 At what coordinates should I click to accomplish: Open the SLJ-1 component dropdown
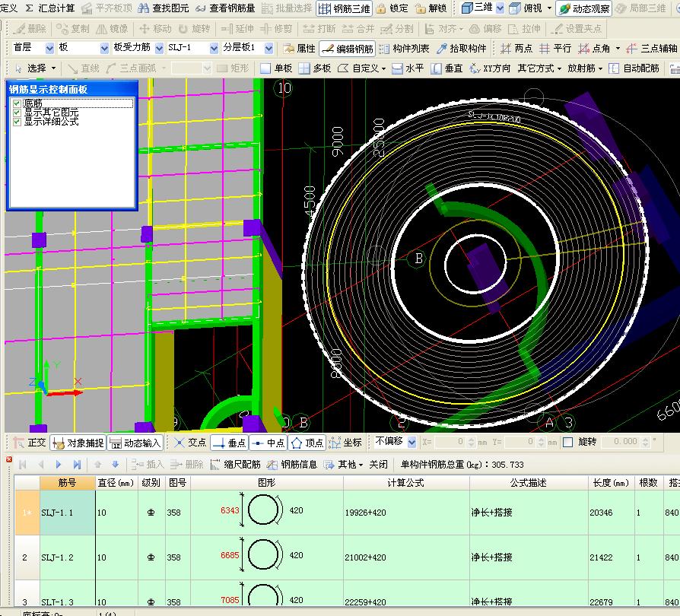point(214,48)
